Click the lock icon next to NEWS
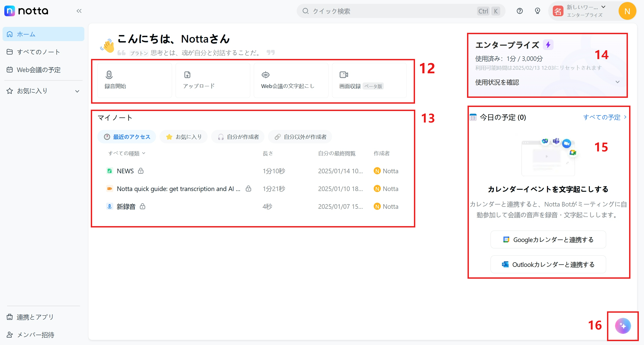This screenshot has width=644, height=345. (141, 171)
